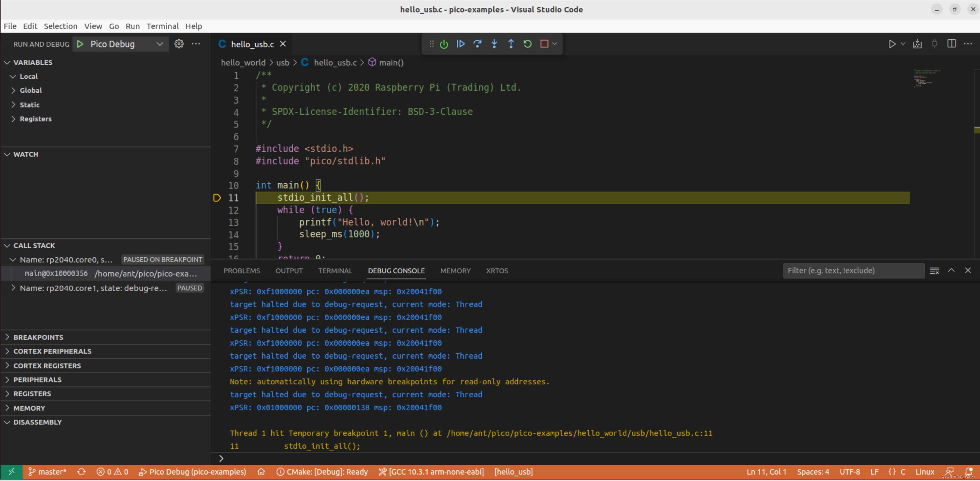
Task: Clear the Debug Console output
Action: click(934, 271)
